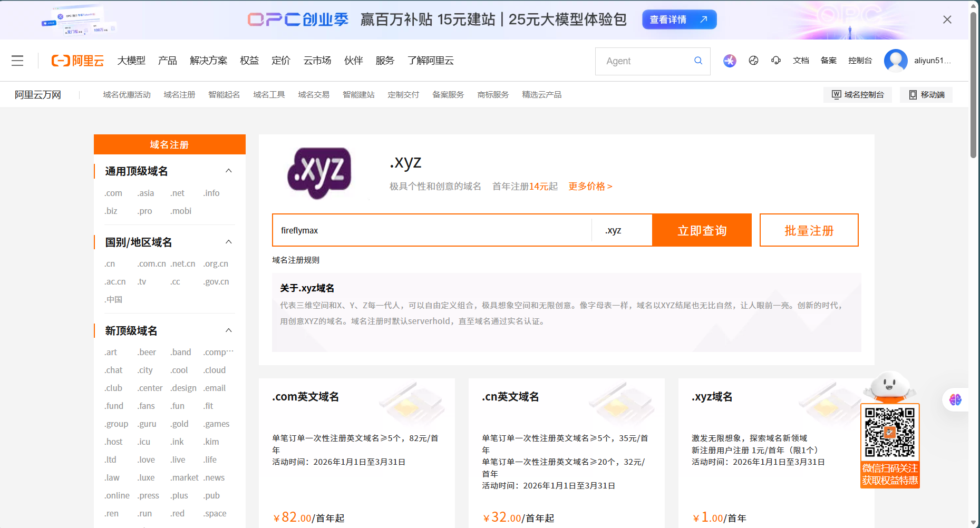Select 智能起名 in the sub-navigation
Viewport: 980px width, 528px height.
coord(224,95)
